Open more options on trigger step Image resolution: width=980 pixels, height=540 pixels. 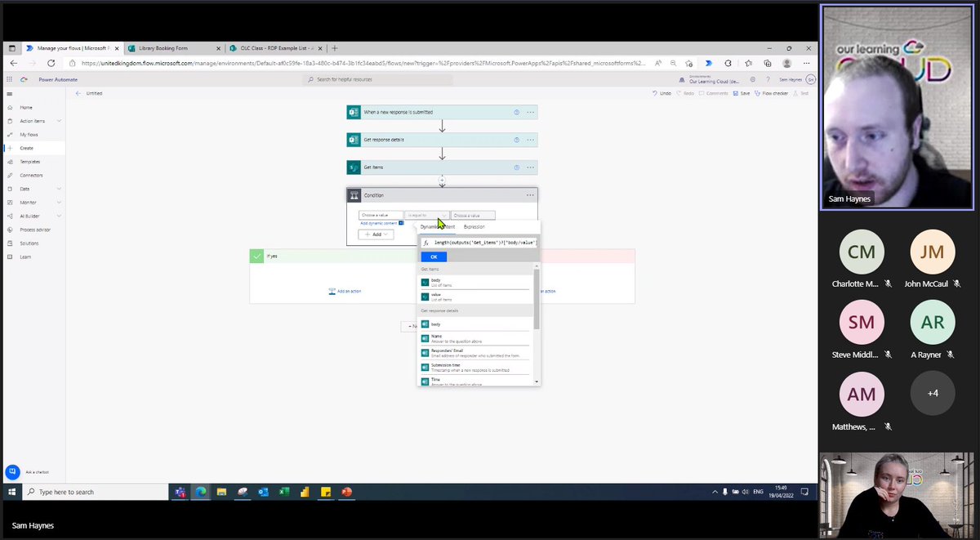click(531, 112)
